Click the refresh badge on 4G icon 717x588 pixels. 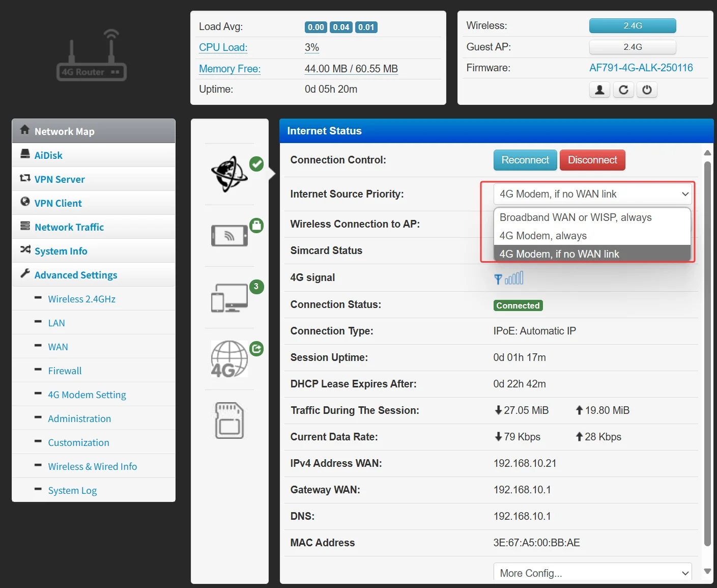pyautogui.click(x=256, y=349)
